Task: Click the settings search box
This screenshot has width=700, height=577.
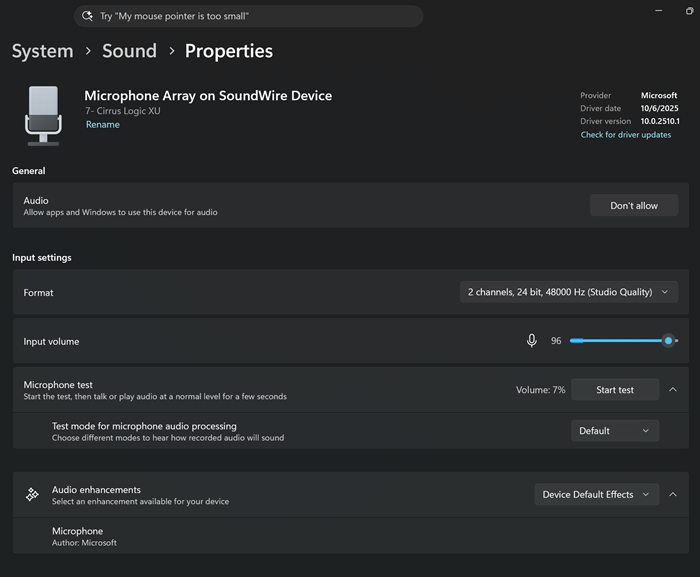Action: tap(249, 16)
